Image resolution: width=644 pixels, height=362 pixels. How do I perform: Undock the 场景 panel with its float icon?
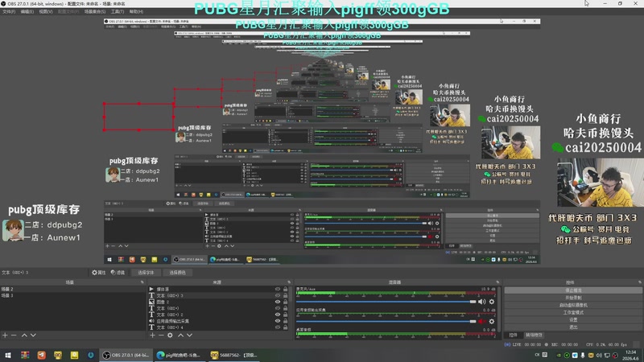[x=142, y=282]
